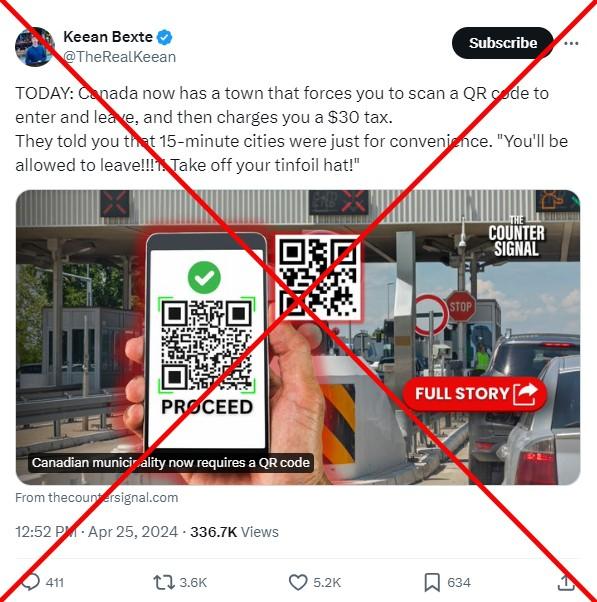The width and height of the screenshot is (597, 602).
Task: Click the blue verified badge
Action: (x=165, y=37)
